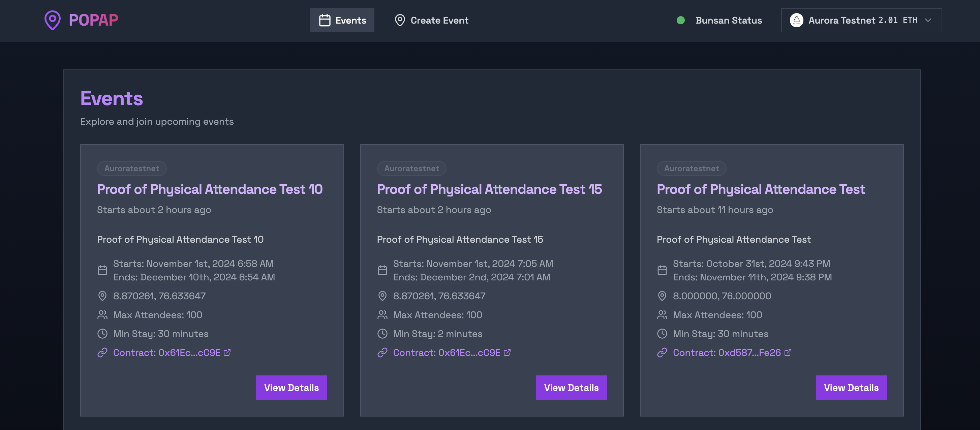View Details for the 11-hours-ago event
The image size is (980, 430).
click(851, 388)
